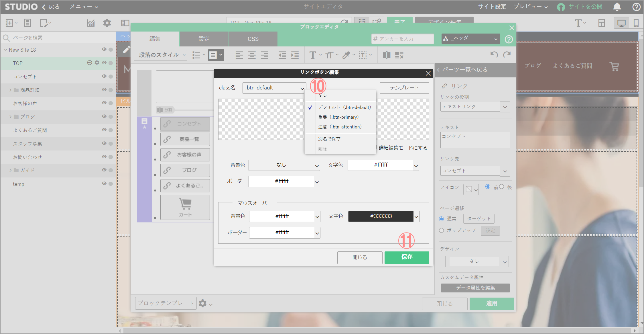Screen dimensions: 644x334
Task: Toggle visibility eye for コンセプト page
Action: 104,76
